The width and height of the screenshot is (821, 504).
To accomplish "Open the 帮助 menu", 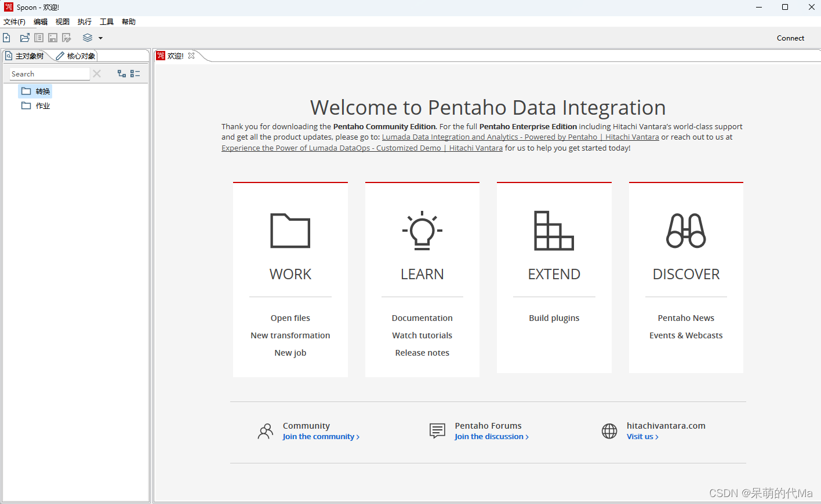I will 129,21.
